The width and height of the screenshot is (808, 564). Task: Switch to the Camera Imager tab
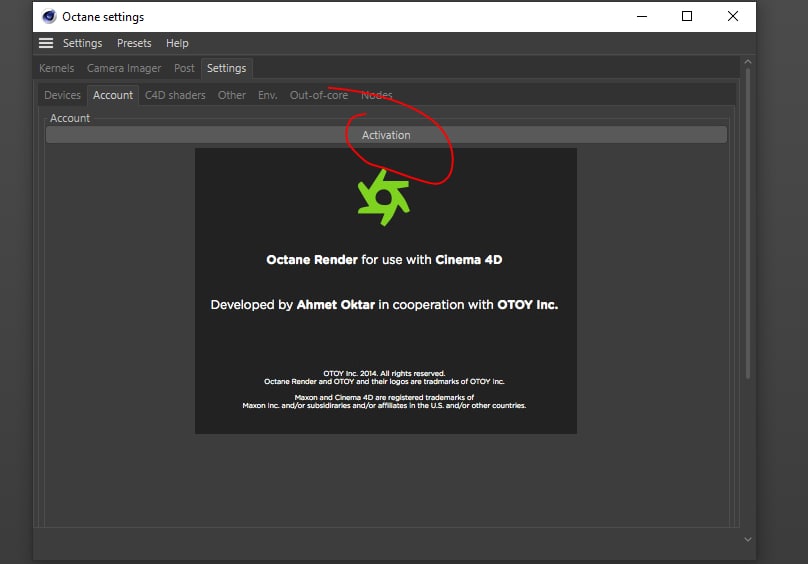124,68
